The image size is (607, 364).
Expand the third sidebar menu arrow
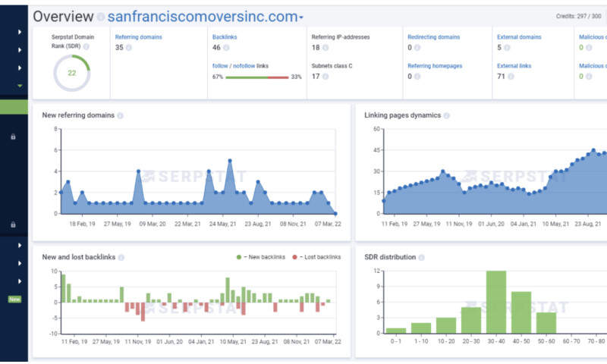click(x=20, y=68)
